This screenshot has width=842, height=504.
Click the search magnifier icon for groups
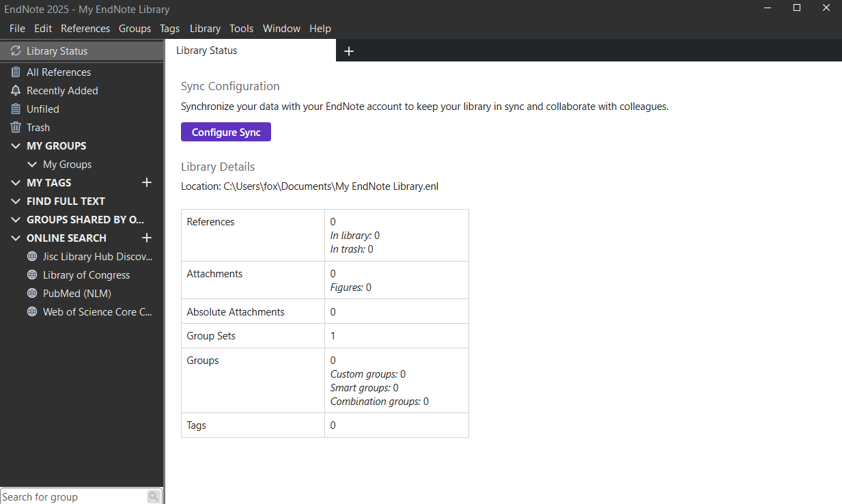pos(154,496)
